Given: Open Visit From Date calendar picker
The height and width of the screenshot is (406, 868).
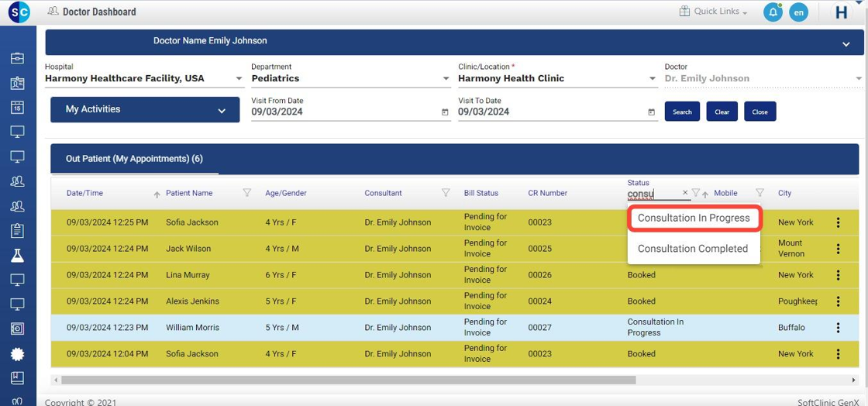Looking at the screenshot, I should pyautogui.click(x=445, y=112).
